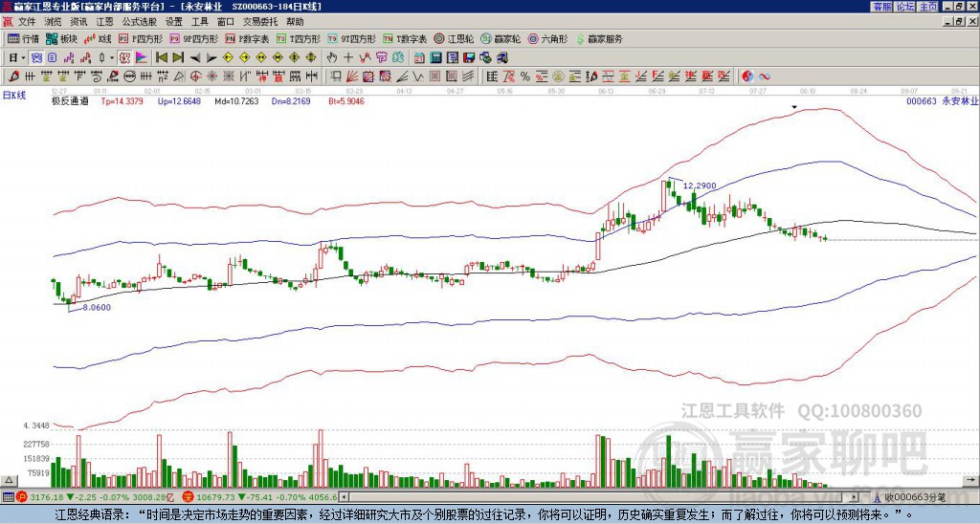Image resolution: width=980 pixels, height=524 pixels.
Task: Open the 工具 menu
Action: click(199, 22)
